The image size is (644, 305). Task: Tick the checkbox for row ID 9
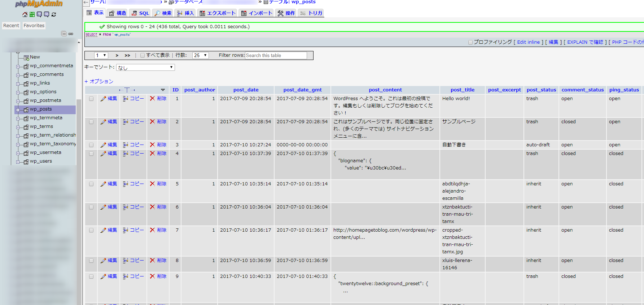pos(91,276)
